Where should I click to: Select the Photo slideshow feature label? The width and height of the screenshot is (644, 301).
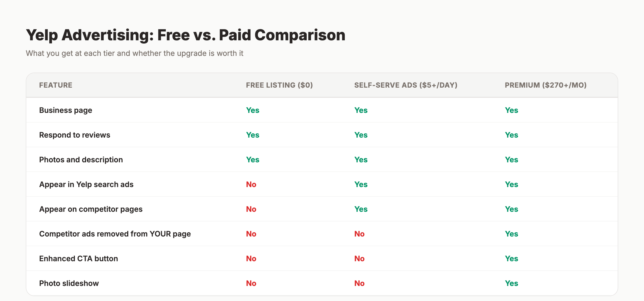point(69,283)
